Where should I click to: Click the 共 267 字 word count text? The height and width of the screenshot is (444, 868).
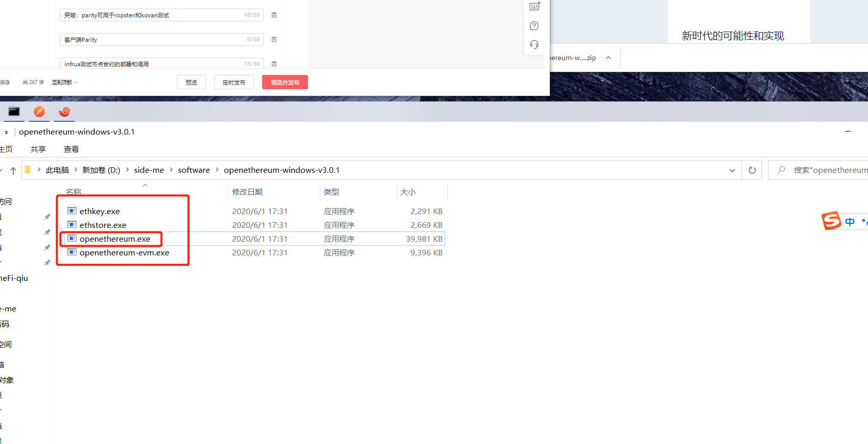tap(33, 82)
